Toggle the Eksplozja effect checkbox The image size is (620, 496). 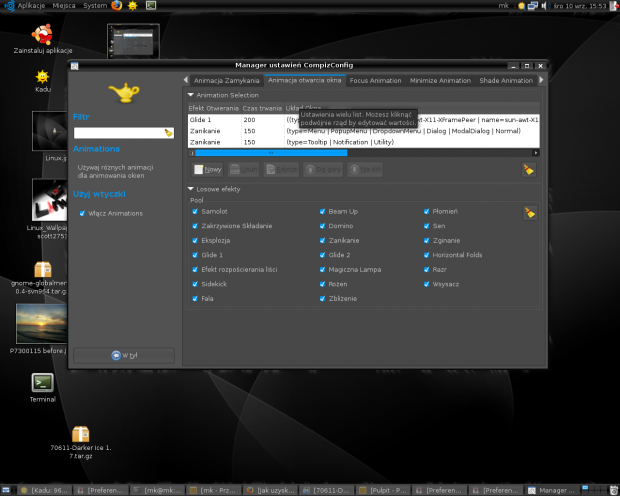point(195,240)
